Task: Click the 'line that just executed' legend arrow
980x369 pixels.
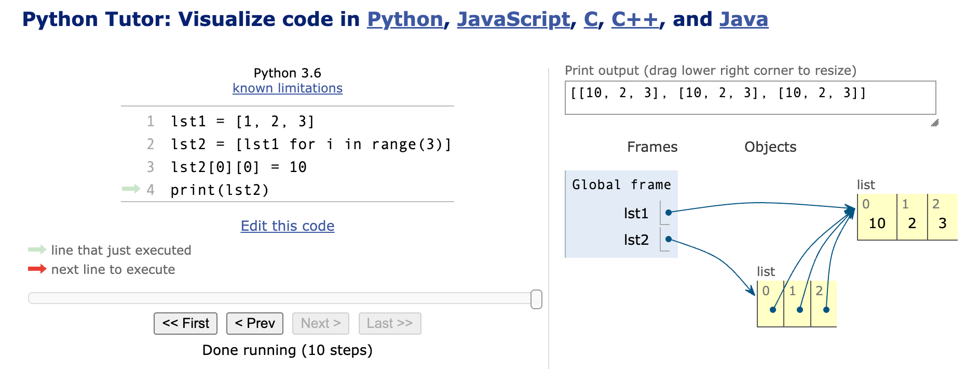Action: coord(37,250)
